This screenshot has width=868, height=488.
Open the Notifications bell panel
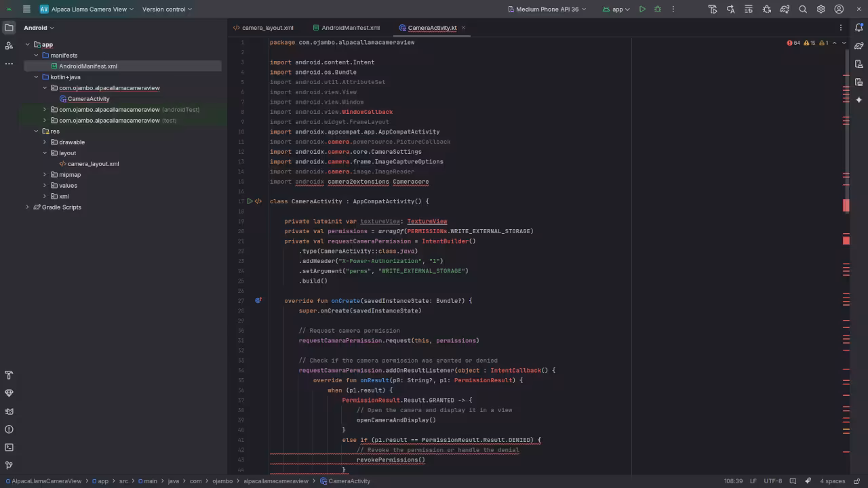[x=859, y=28]
